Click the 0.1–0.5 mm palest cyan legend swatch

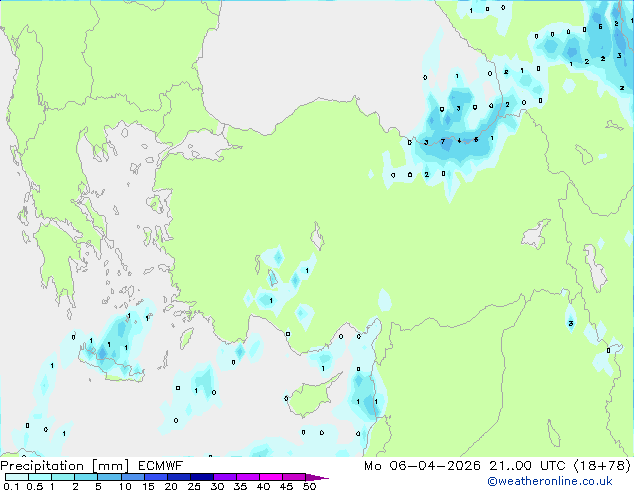(17, 477)
